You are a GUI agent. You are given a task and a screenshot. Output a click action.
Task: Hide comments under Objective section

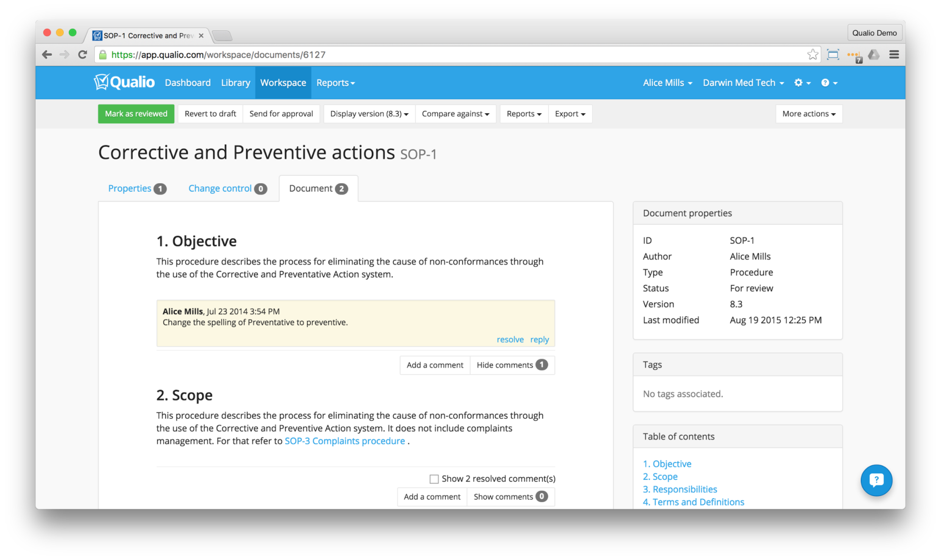(x=512, y=365)
